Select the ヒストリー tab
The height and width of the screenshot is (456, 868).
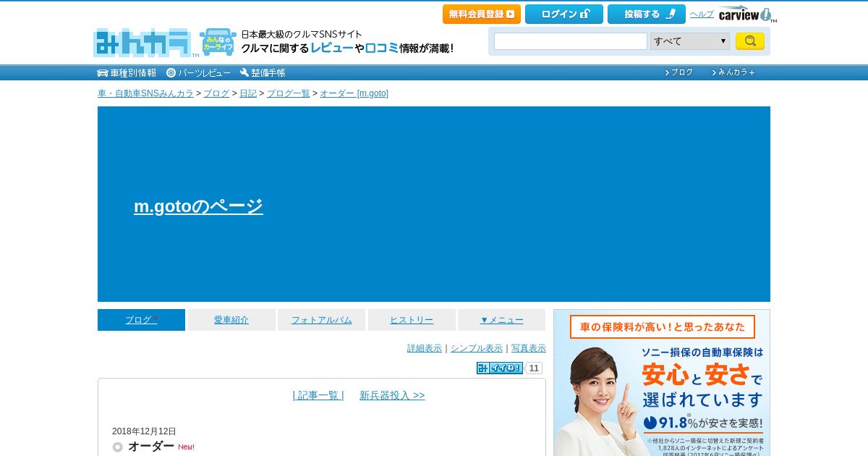(x=412, y=320)
